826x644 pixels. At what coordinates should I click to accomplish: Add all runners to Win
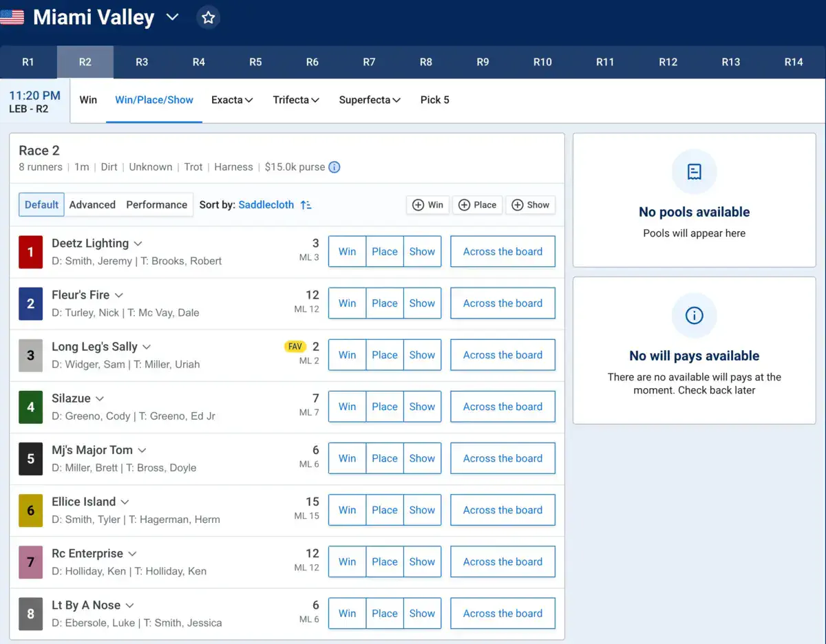[427, 205]
